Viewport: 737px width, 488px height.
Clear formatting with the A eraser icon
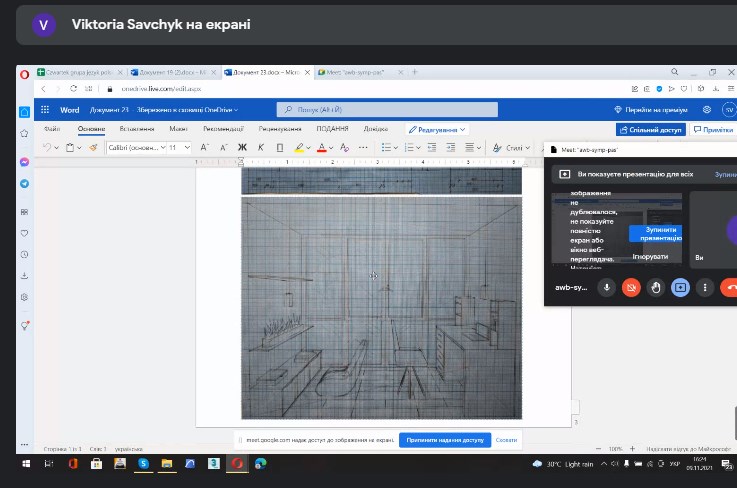(345, 148)
